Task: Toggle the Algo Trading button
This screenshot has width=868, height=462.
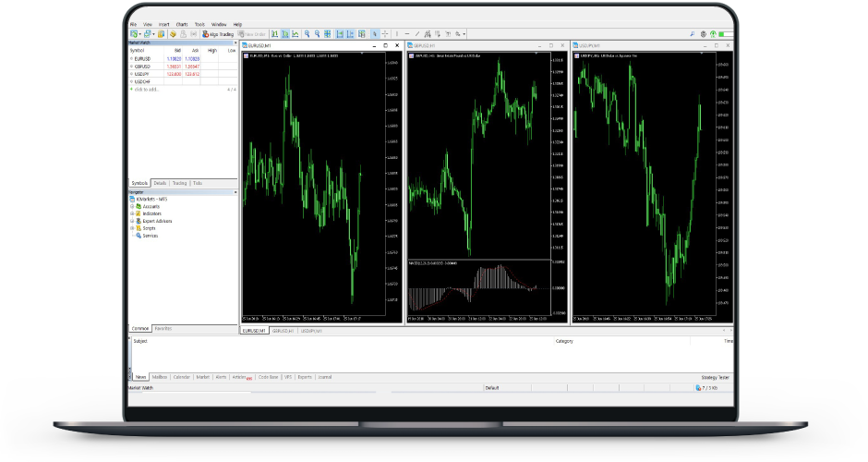Action: [x=218, y=34]
